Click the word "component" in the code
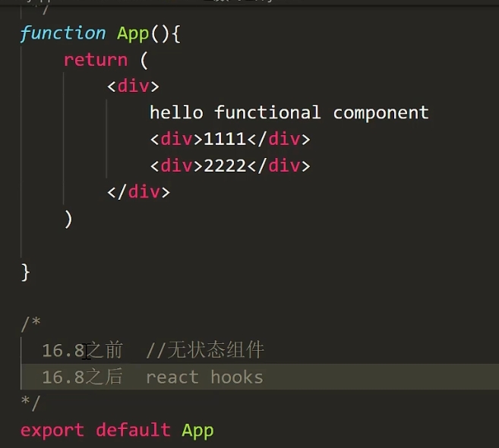The width and height of the screenshot is (499, 448). [x=381, y=113]
